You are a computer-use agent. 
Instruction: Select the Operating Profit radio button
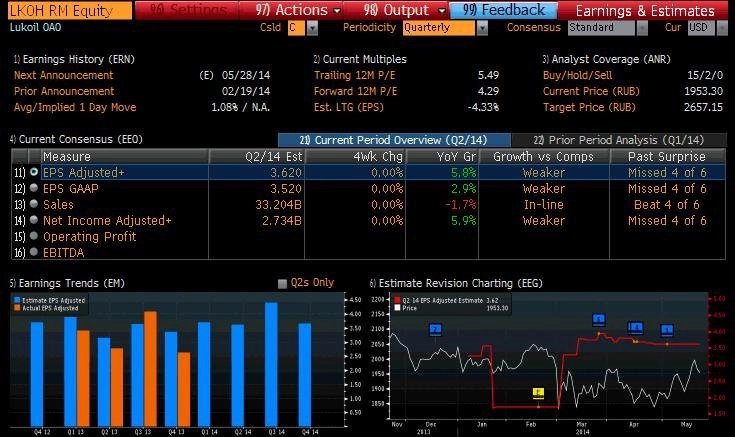pyautogui.click(x=34, y=236)
